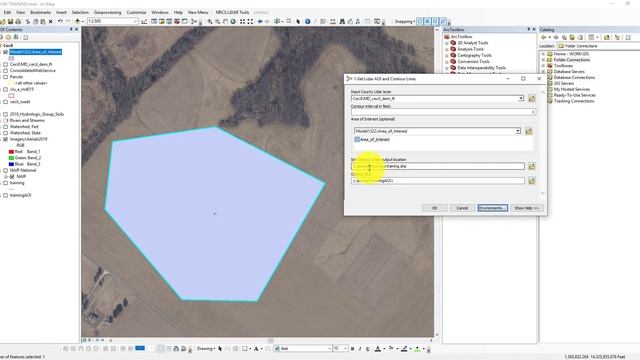Click the Blue Band_3 color swatch
The image size is (640, 360).
11,164
